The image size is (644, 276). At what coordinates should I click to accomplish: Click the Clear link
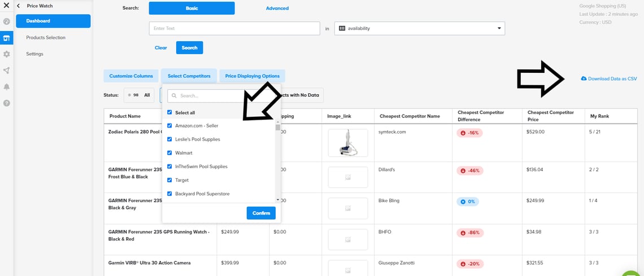point(160,47)
